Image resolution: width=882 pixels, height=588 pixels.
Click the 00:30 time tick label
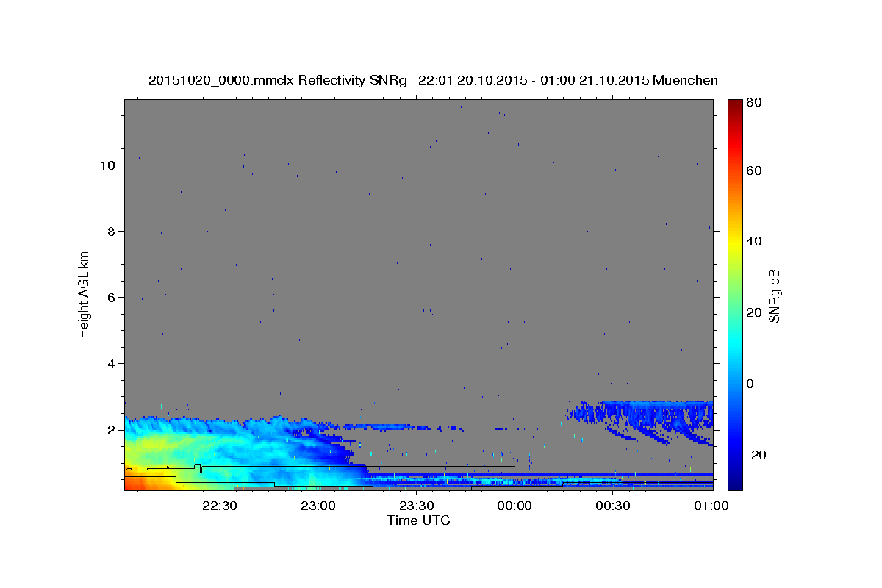(613, 506)
